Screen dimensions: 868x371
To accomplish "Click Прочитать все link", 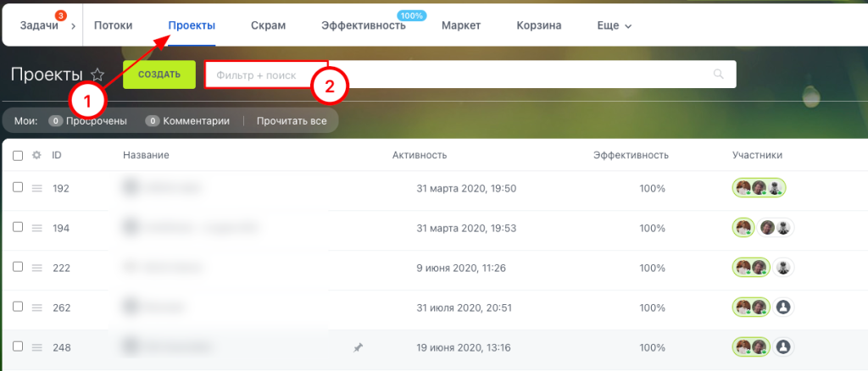I will (x=292, y=120).
